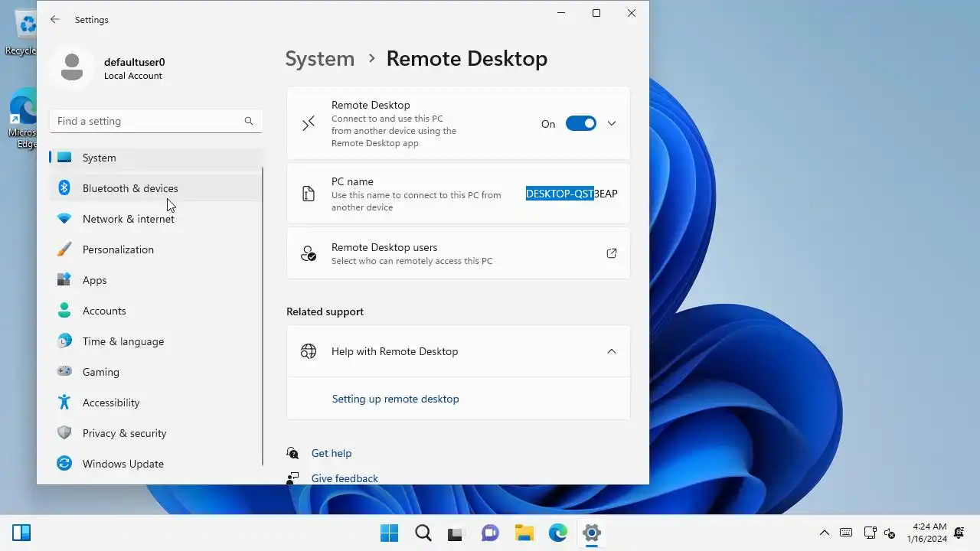Screen dimensions: 980x551
Task: Click the PC name DESKTOP-QST3EAP text
Action: [572, 194]
